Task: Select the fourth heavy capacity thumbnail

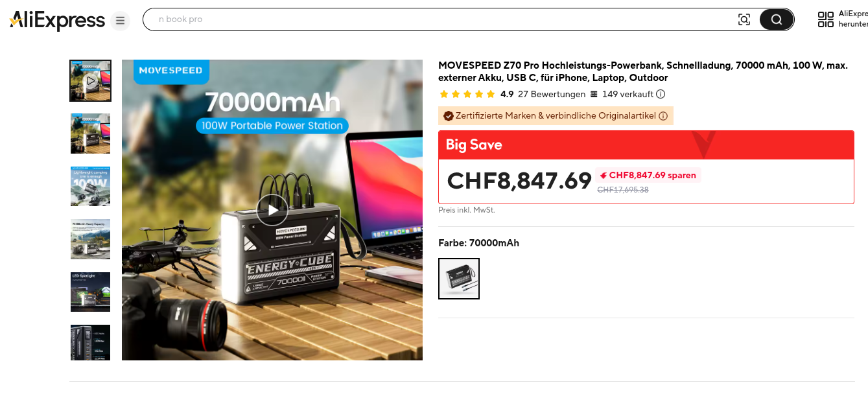Action: [x=91, y=239]
